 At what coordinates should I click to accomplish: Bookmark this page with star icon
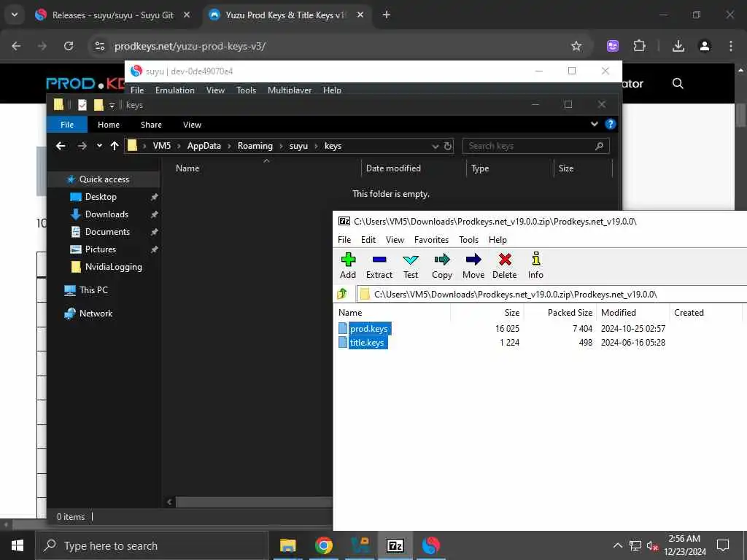coord(576,46)
